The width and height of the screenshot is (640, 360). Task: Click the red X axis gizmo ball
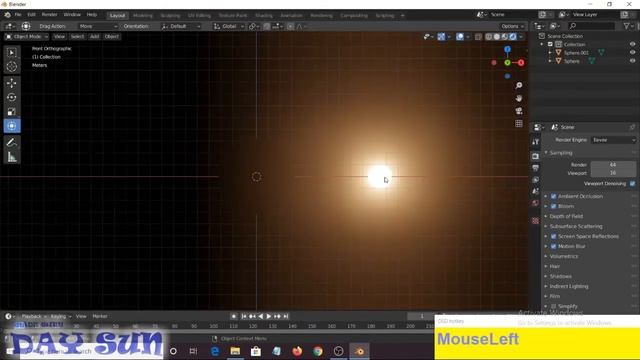521,62
